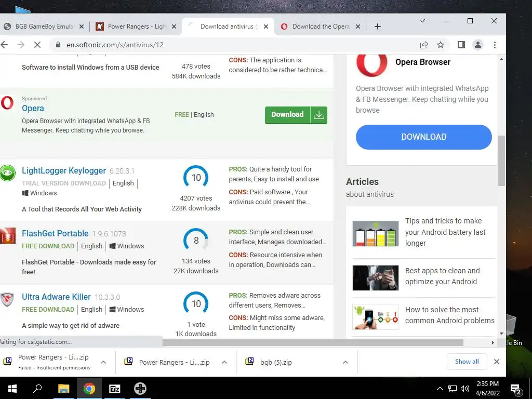Expand the tab search chevron
This screenshot has width=532, height=399.
tap(422, 21)
